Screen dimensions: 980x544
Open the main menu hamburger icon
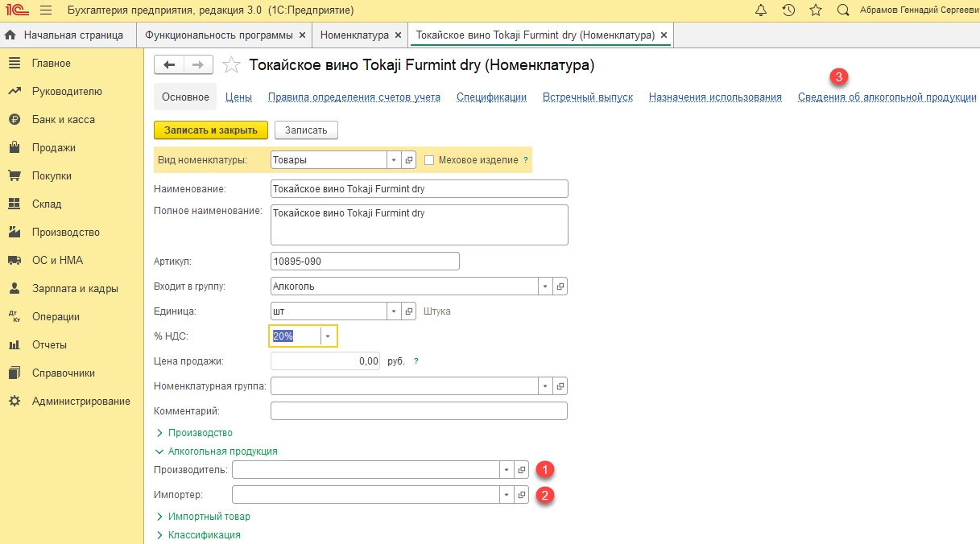coord(45,10)
